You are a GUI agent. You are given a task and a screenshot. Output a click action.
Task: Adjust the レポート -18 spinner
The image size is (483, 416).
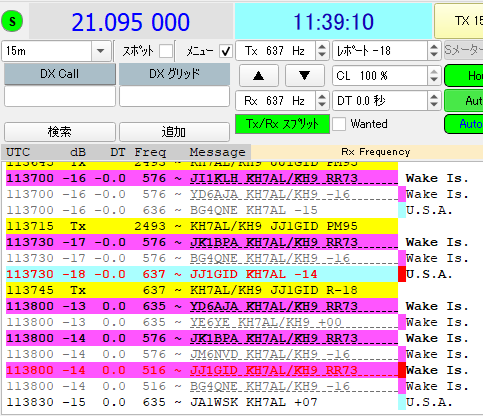pos(434,51)
